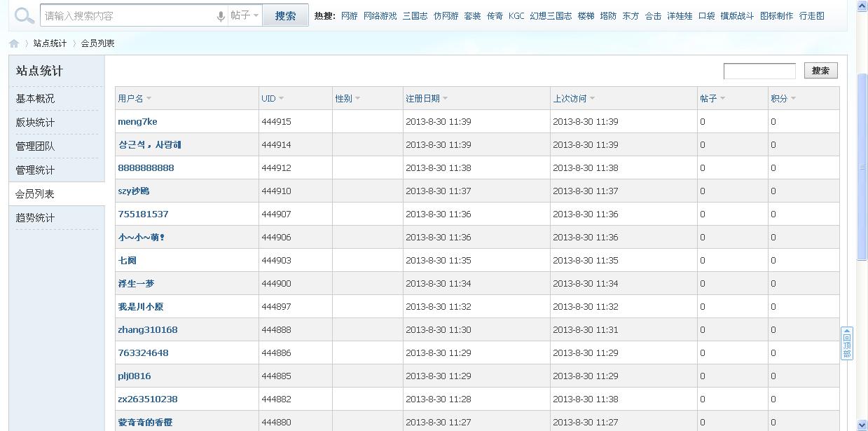868x431 pixels.
Task: Click the scrollbar up arrow
Action: point(862,6)
